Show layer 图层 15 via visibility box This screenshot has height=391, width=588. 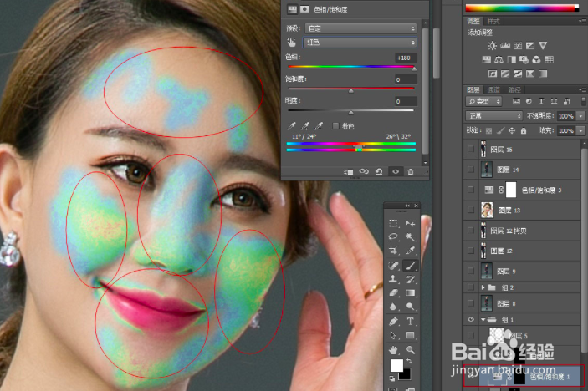coord(471,149)
